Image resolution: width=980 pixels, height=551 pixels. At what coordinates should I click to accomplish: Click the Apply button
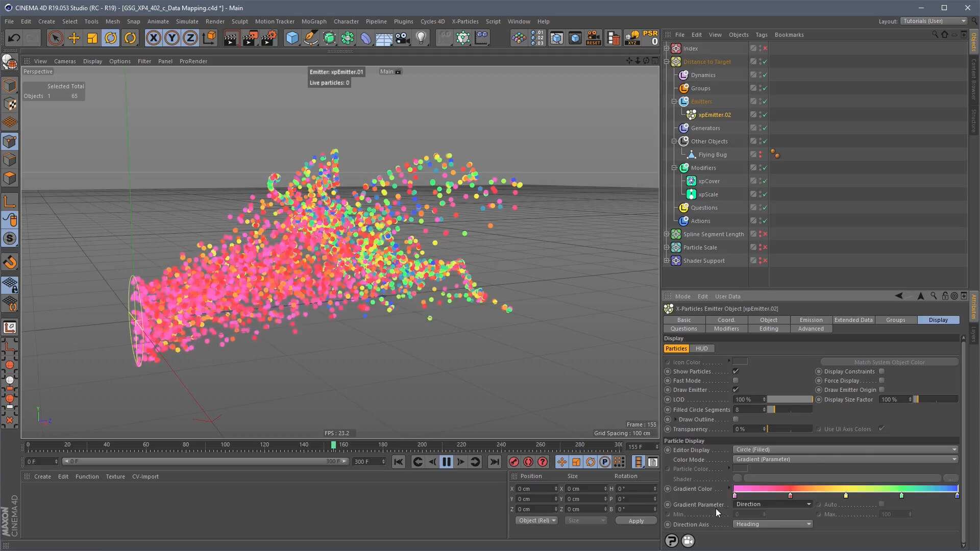click(635, 521)
